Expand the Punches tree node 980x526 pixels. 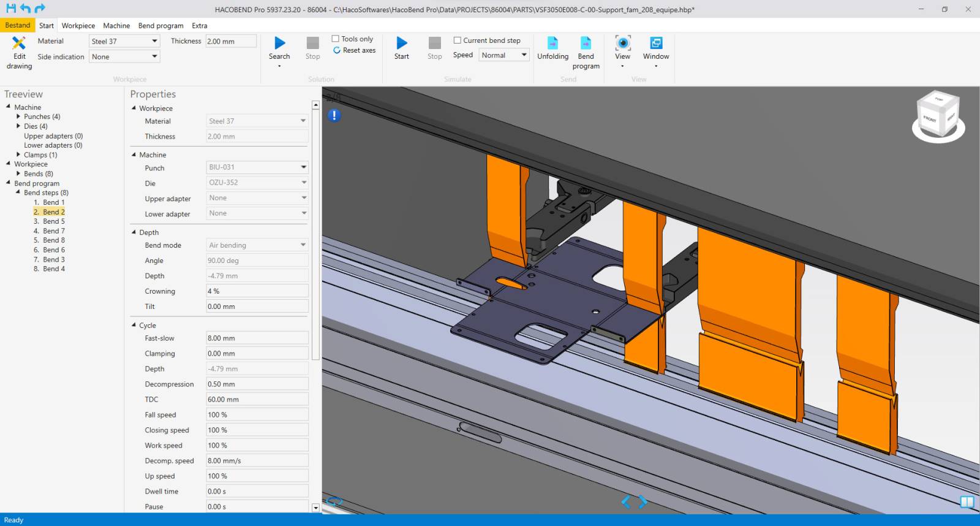[x=18, y=116]
